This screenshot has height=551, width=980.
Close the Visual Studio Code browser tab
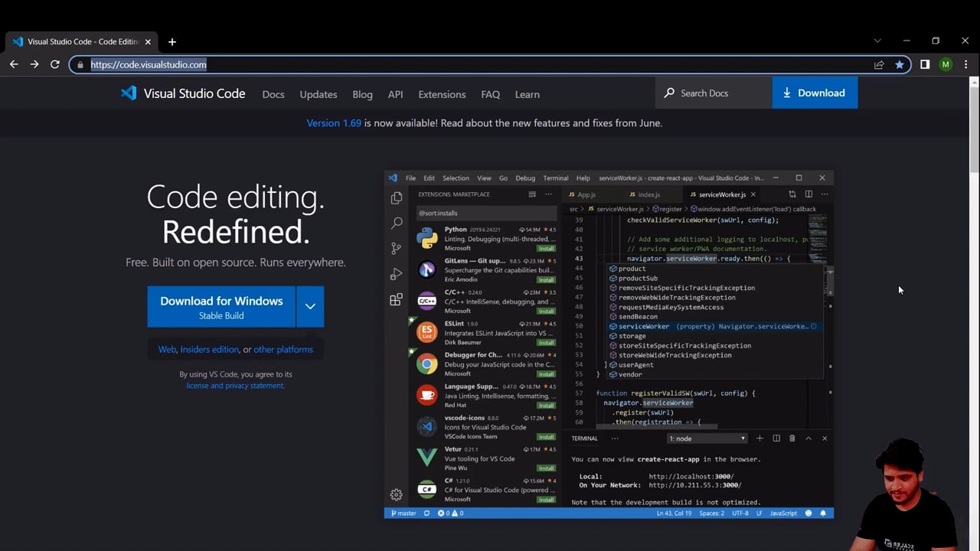148,42
